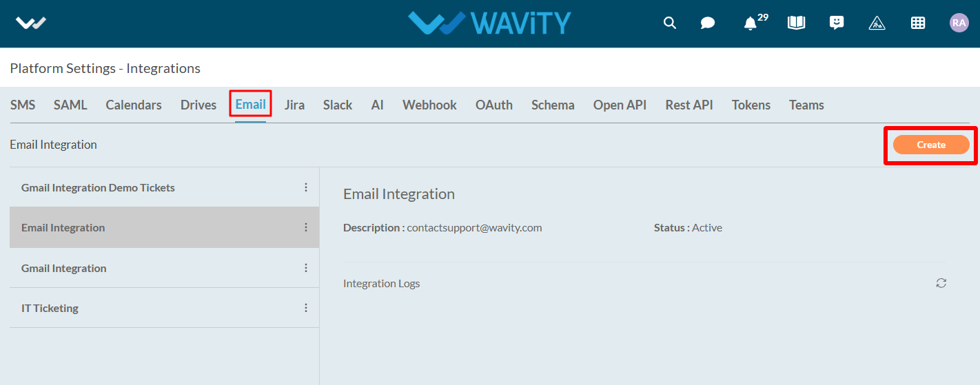
Task: Click the smiley feedback icon
Action: click(x=837, y=23)
